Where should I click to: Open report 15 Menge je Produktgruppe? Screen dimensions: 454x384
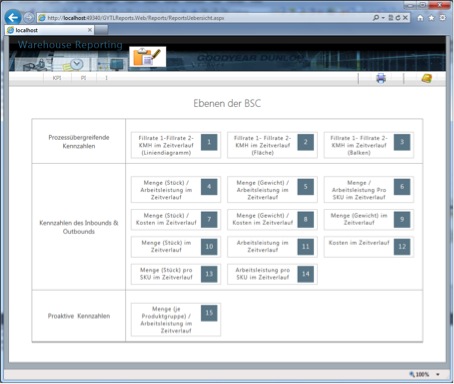[176, 319]
